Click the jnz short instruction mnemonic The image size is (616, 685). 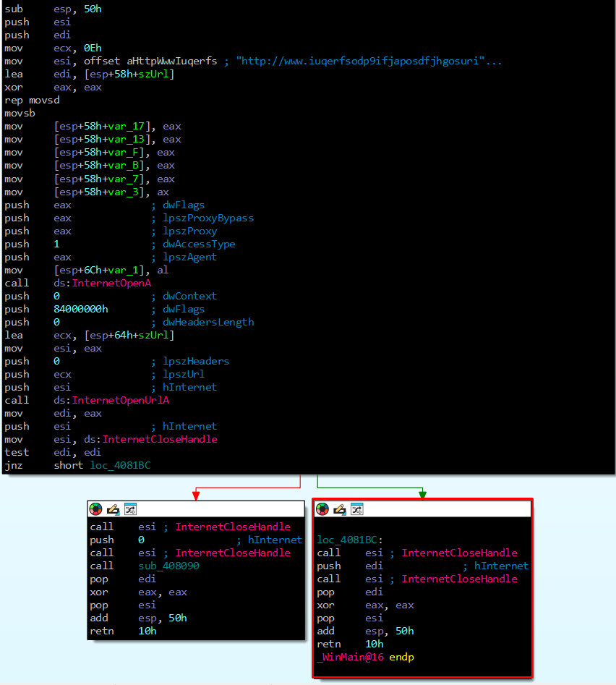14,465
